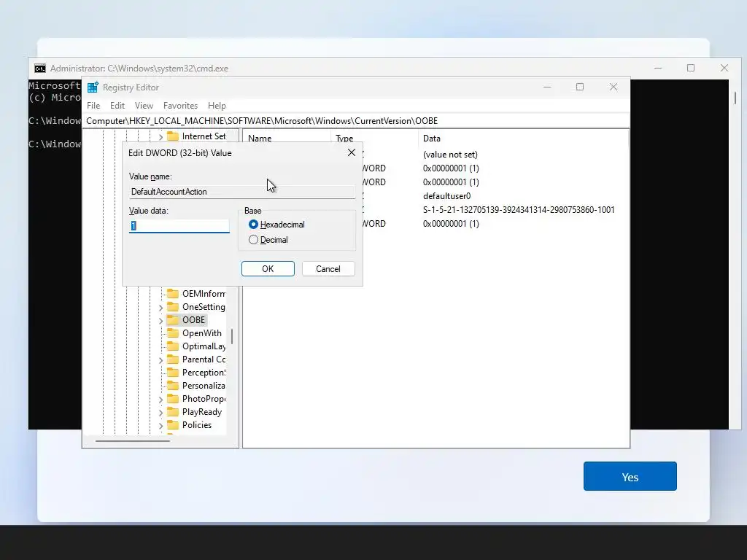Expand the PlayReady tree node
Screen dimensions: 747x560
coord(160,413)
